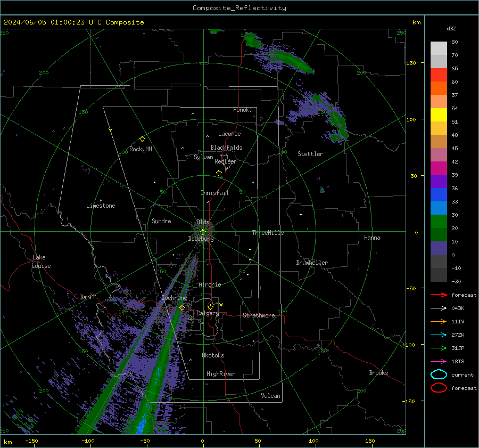
Task: Click the blue 33 dBZ color swatch
Action: coord(439,195)
